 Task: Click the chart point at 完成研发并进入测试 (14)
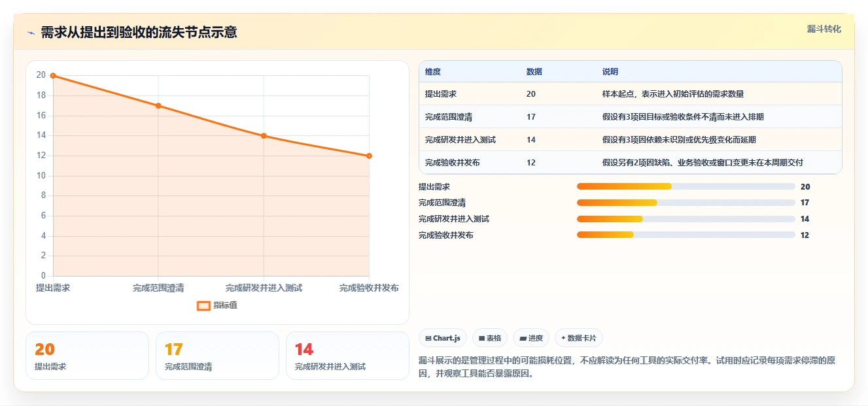pos(264,136)
